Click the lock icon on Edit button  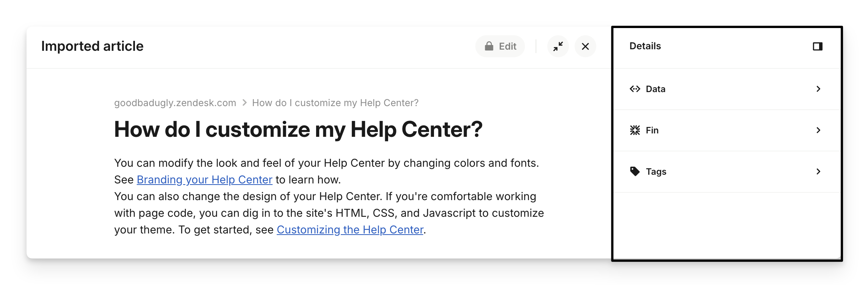489,46
